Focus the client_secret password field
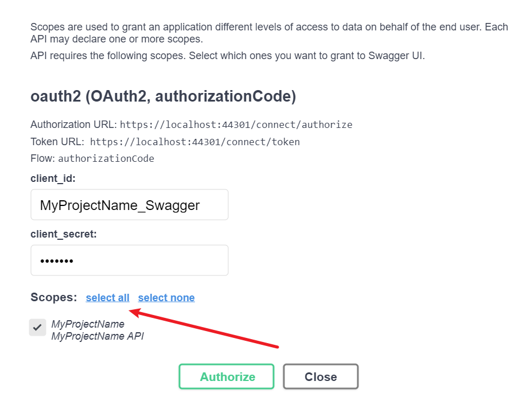Screen dimensions: 519x420 [130, 260]
